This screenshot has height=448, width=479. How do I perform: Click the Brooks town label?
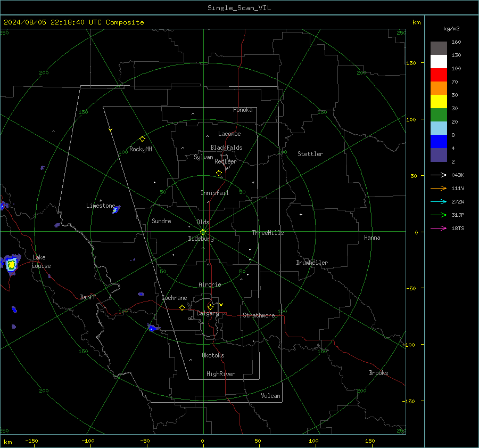(378, 373)
